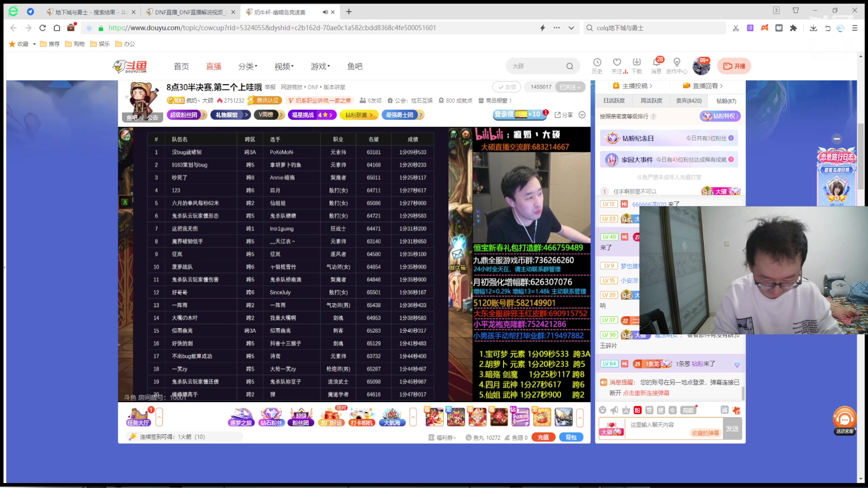Open the 钻粉特权 privileges button

[x=720, y=116]
